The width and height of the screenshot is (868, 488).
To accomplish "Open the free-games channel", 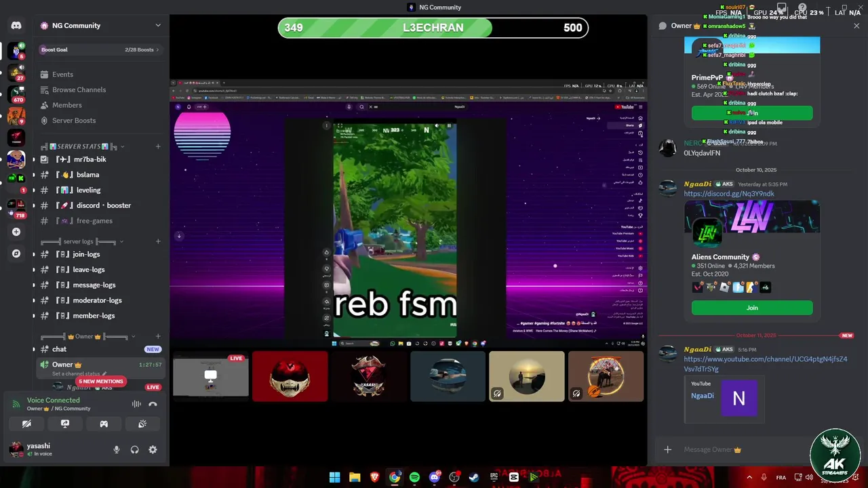I will coord(100,221).
